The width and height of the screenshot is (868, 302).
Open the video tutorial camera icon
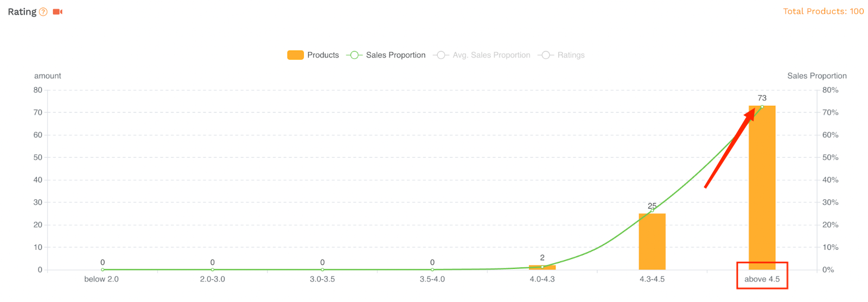coord(58,12)
